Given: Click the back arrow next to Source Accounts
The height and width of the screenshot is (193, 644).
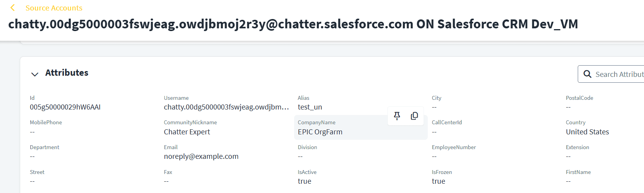Looking at the screenshot, I should pos(12,8).
